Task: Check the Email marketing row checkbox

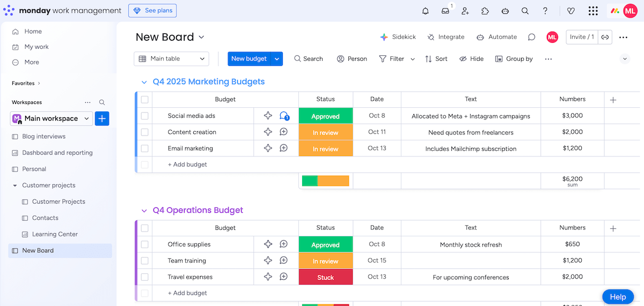Action: click(x=144, y=148)
